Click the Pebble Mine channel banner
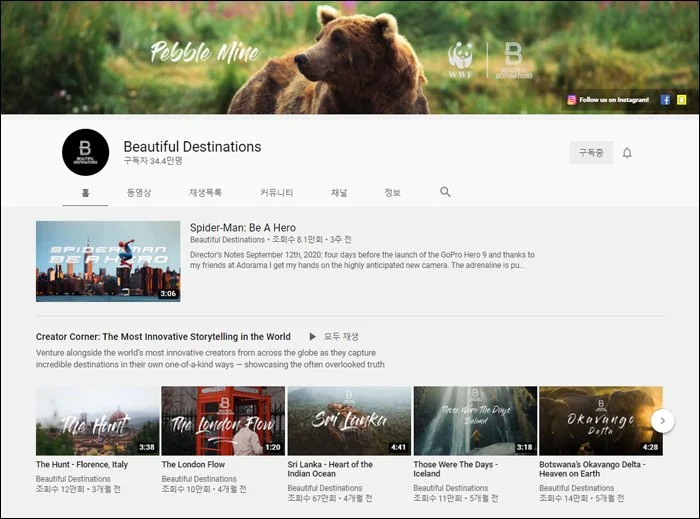This screenshot has width=700, height=519. [350, 57]
